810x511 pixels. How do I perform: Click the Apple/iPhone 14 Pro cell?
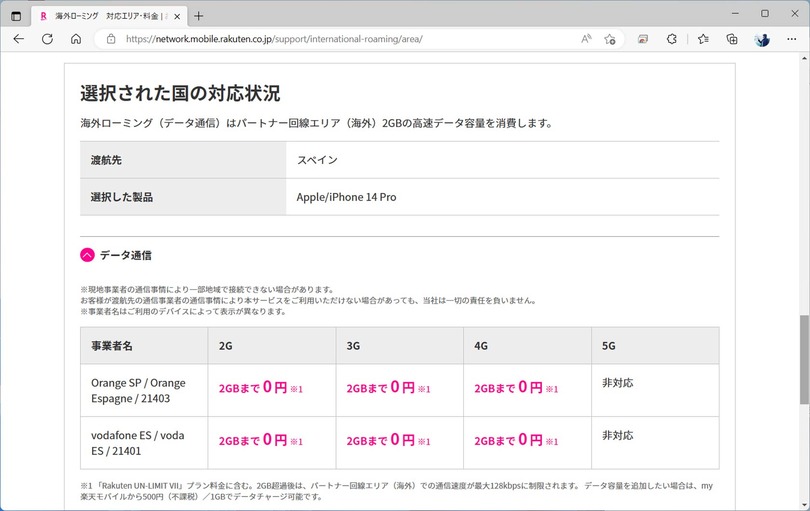point(503,197)
